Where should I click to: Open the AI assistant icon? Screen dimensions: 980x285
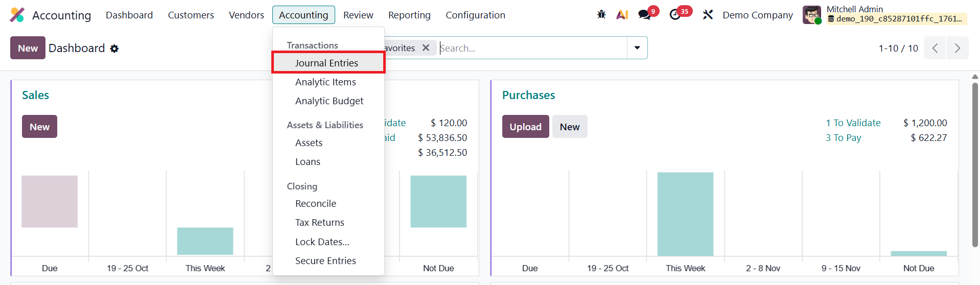tap(622, 15)
